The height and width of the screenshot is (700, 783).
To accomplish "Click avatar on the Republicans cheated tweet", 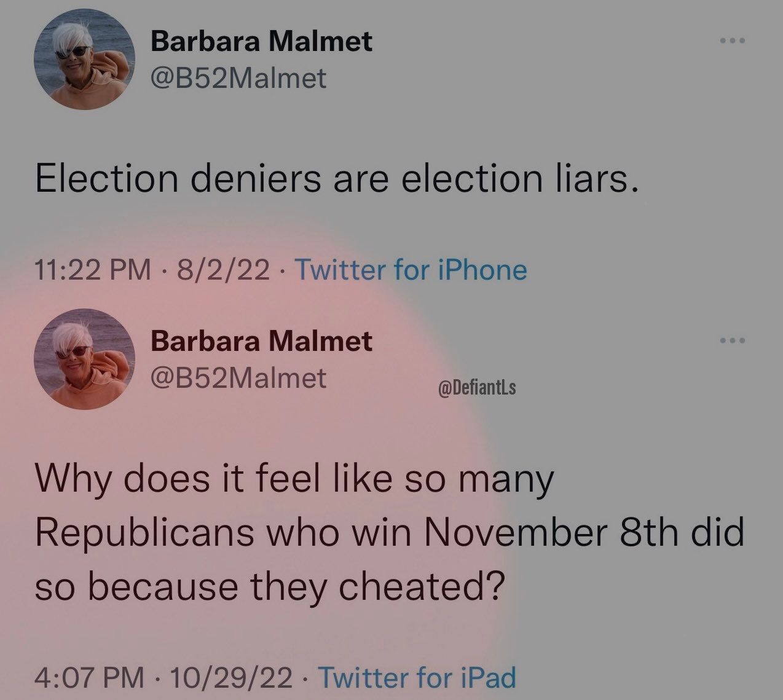I will [85, 360].
